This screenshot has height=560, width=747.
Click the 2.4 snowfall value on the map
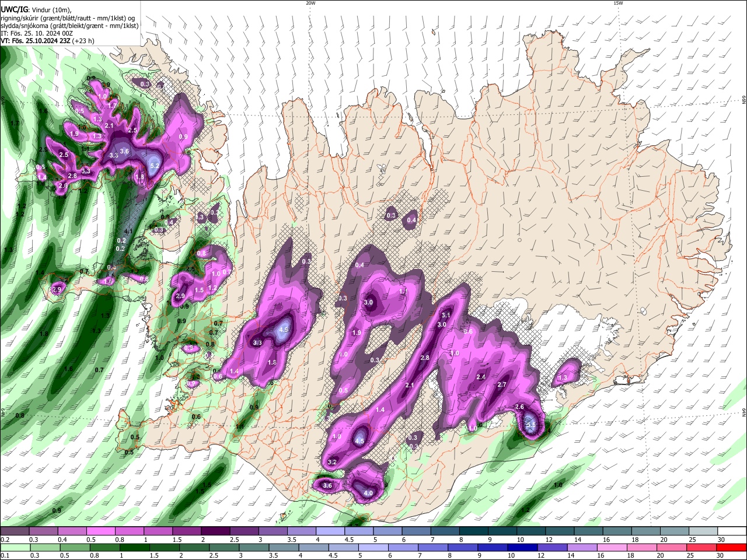(x=481, y=377)
